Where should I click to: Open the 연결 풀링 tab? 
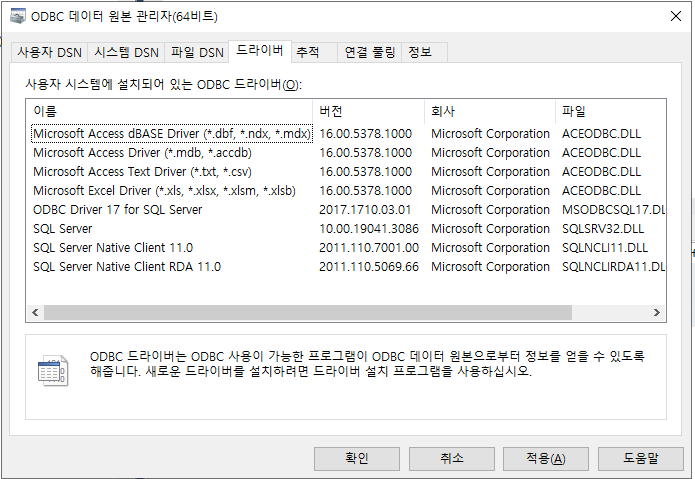coord(369,53)
